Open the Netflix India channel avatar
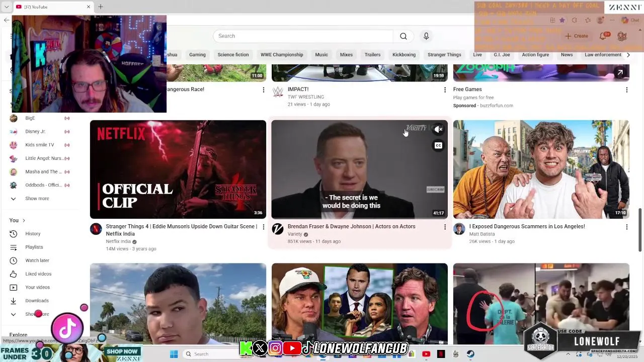This screenshot has width=644, height=362. point(96,229)
